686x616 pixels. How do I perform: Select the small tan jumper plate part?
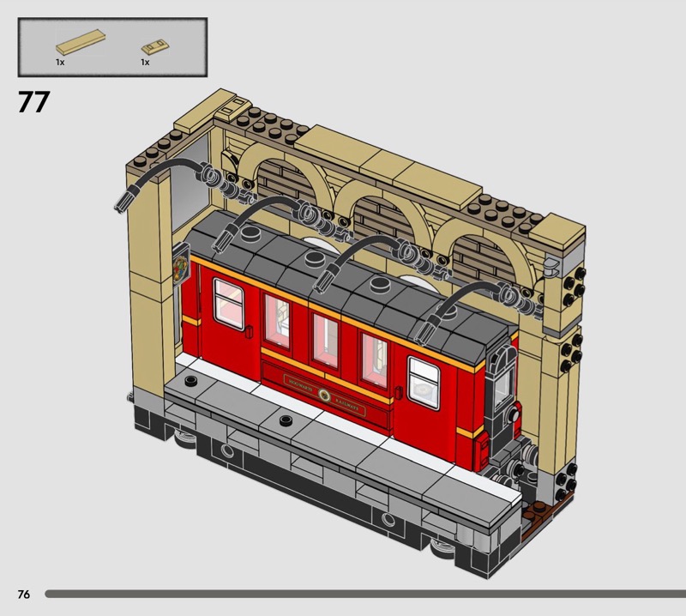[x=153, y=45]
